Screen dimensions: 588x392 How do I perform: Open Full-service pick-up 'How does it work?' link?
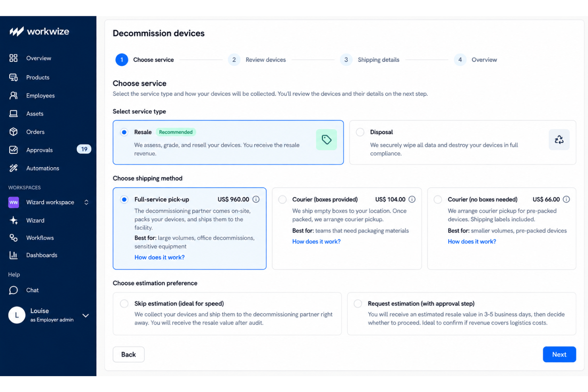click(160, 257)
